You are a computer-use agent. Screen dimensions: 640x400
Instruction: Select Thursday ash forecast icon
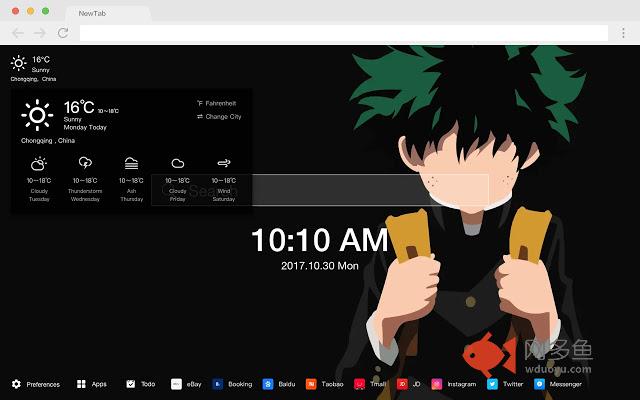coord(131,163)
